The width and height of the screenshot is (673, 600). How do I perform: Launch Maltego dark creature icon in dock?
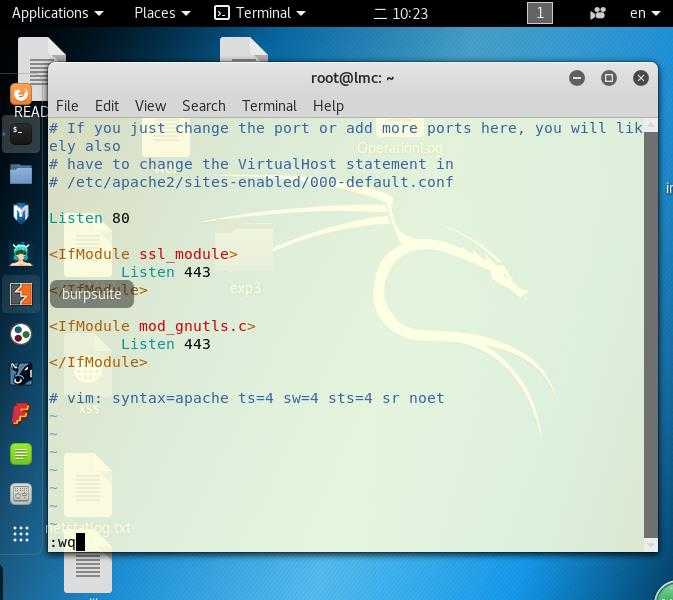pos(21,373)
